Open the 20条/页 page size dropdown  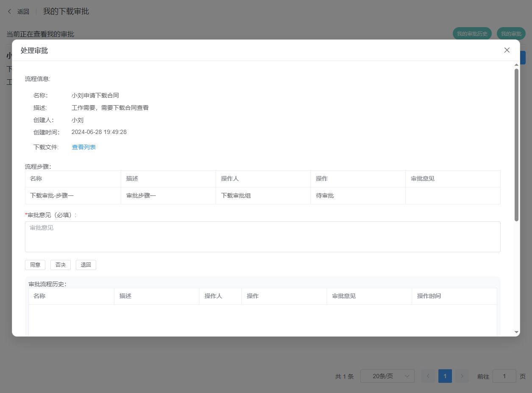tap(387, 376)
